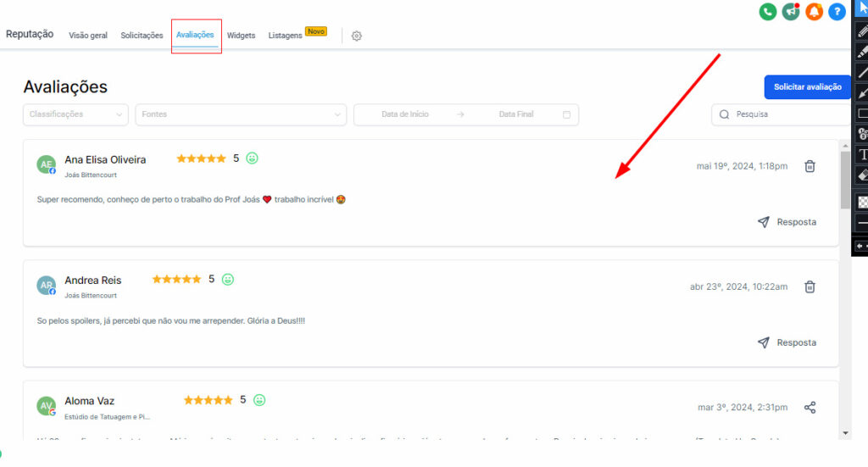This screenshot has height=467, width=868.
Task: Open the megaphone announcements icon
Action: point(791,12)
